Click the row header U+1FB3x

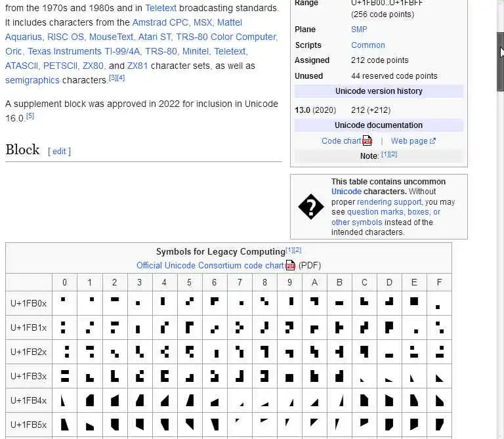pyautogui.click(x=29, y=376)
